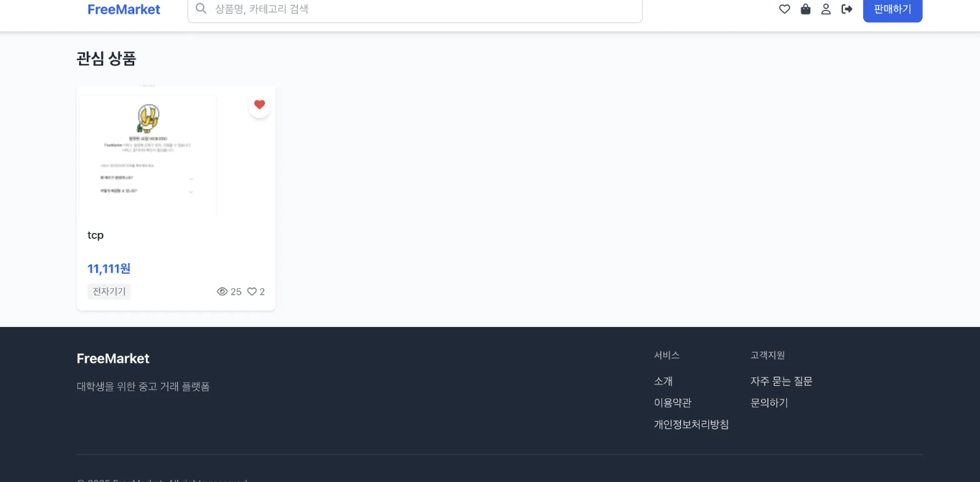This screenshot has height=482, width=980.
Task: Open wishlist heart icon in header
Action: click(784, 9)
